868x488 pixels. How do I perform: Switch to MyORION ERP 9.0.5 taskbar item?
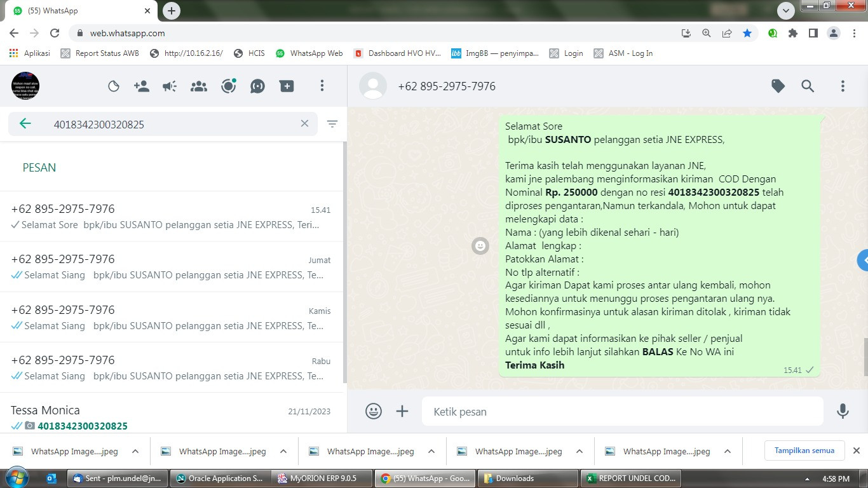322,478
